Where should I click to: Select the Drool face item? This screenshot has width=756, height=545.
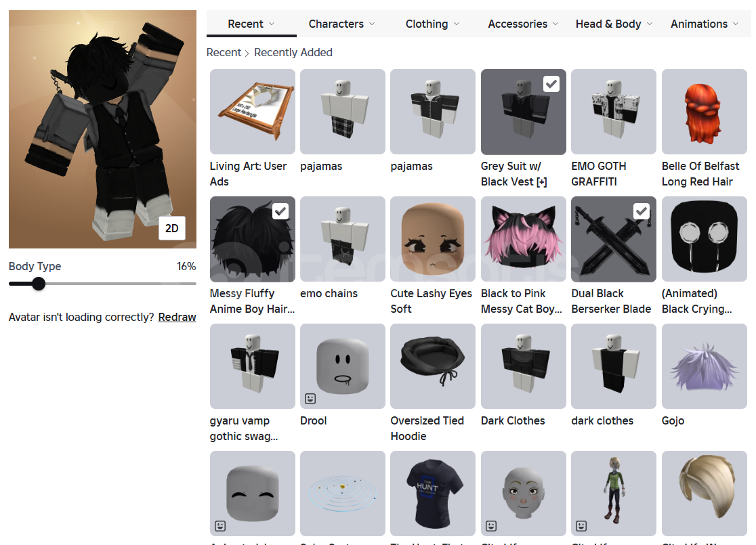(342, 366)
